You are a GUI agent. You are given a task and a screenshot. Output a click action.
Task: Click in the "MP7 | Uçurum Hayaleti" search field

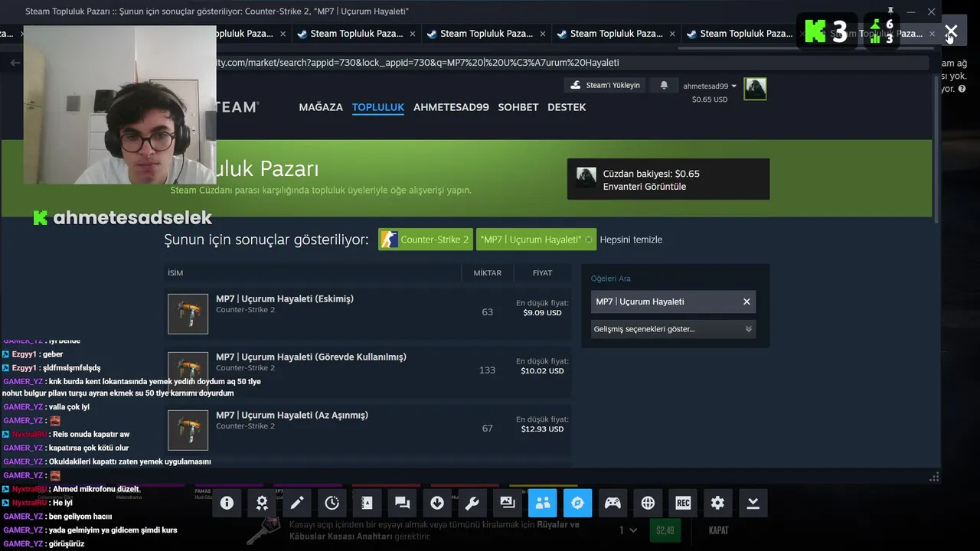tap(665, 302)
